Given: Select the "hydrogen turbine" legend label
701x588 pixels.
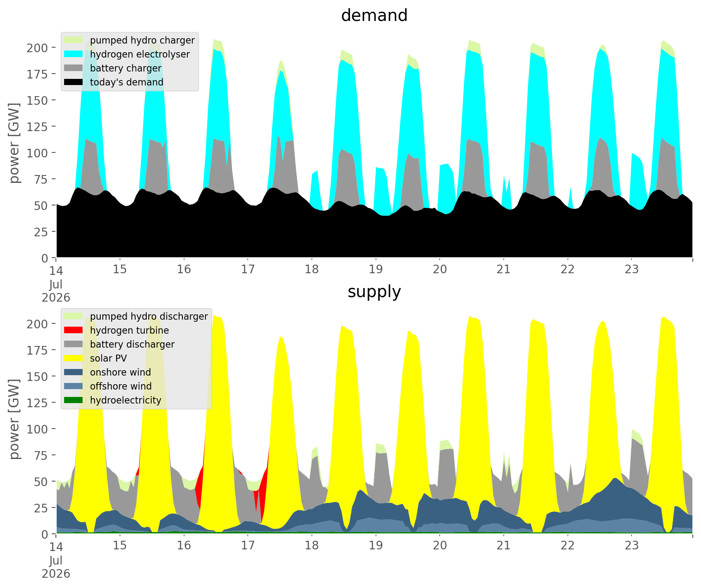Looking at the screenshot, I should [x=129, y=331].
